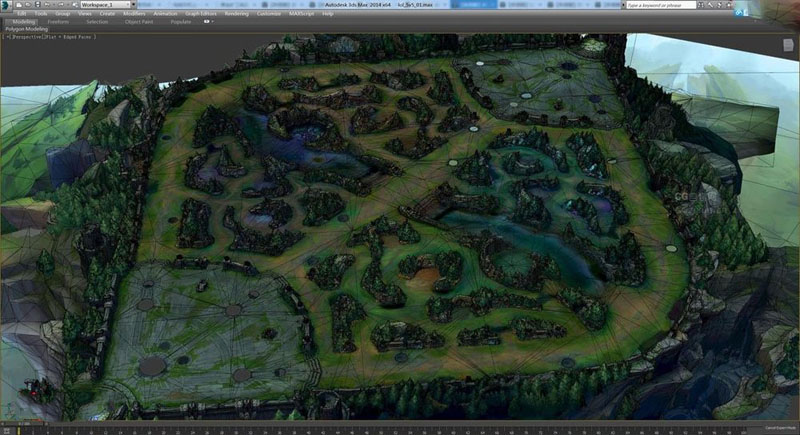Click the fourth icon right of the search field
The height and width of the screenshot is (435, 800).
[x=729, y=5]
